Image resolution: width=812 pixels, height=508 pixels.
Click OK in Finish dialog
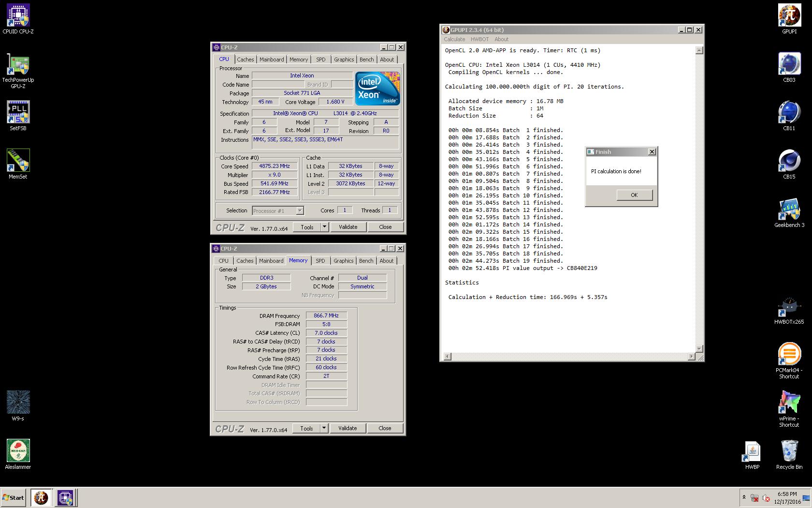[634, 195]
